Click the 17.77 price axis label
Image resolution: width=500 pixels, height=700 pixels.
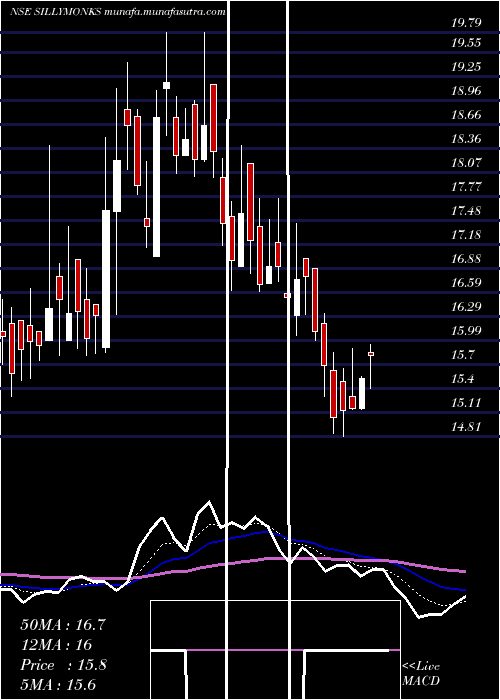[x=466, y=187]
